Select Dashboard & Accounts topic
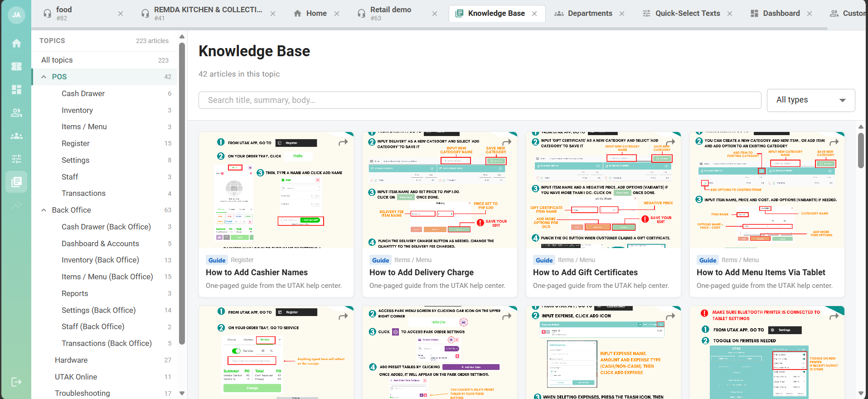 coord(104,243)
